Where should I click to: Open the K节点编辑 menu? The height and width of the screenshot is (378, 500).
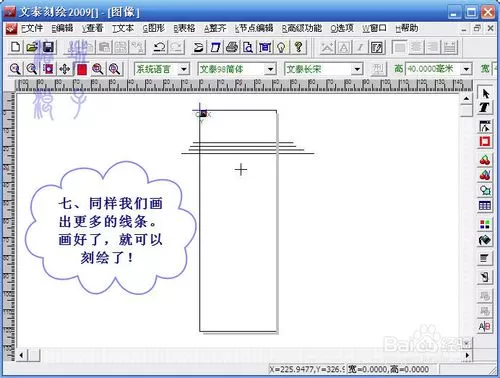tap(254, 29)
